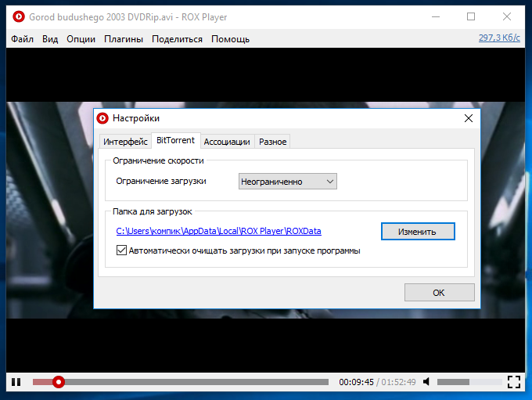Image resolution: width=532 pixels, height=400 pixels.
Task: Switch to the Интерфейс tab
Action: 125,142
